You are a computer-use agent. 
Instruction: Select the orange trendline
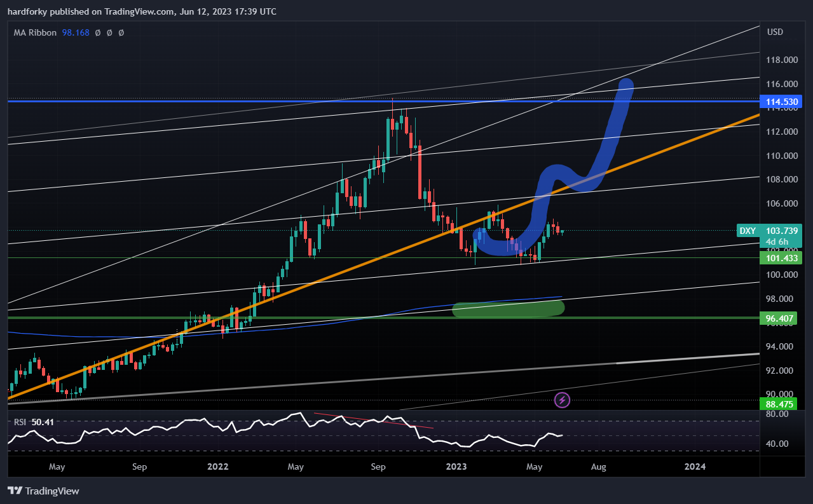(x=384, y=256)
